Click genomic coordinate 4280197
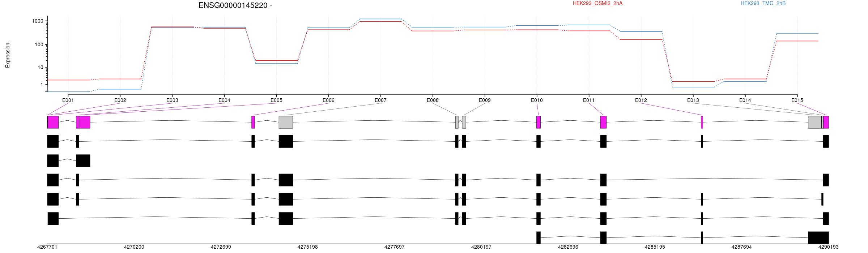The image size is (868, 253). click(x=481, y=247)
